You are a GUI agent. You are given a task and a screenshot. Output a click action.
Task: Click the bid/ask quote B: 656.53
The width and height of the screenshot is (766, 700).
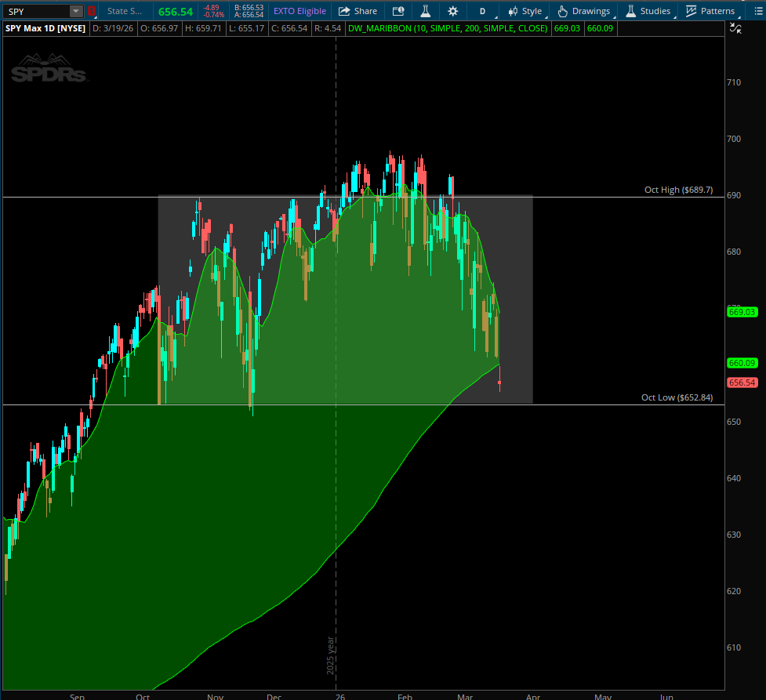(x=249, y=8)
